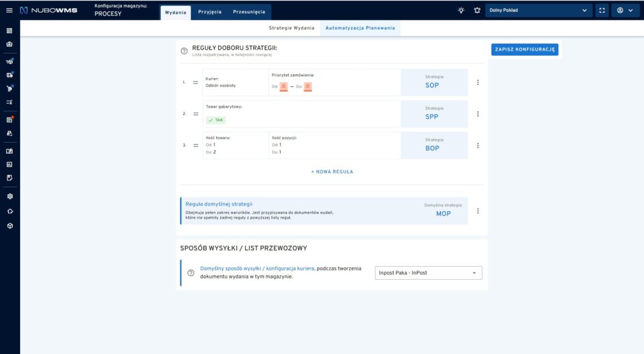
Task: Toggle the TAK chip for Towar gabarytowy
Action: (x=216, y=119)
